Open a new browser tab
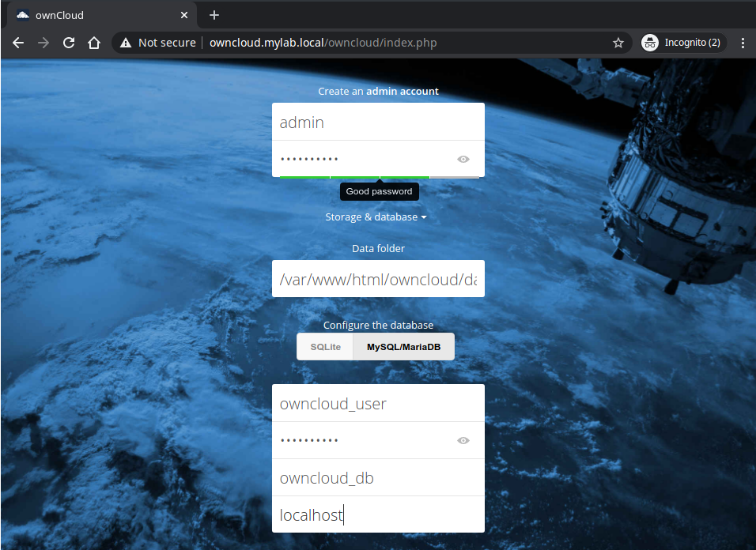 tap(214, 16)
